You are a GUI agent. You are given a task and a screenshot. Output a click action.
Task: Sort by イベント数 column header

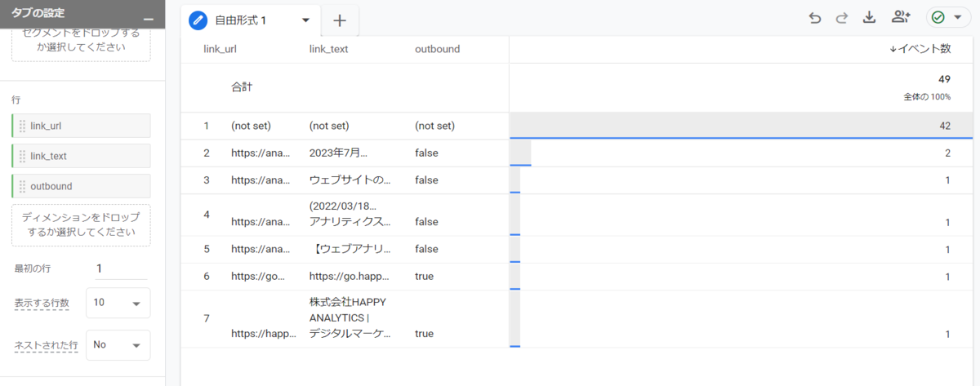click(920, 49)
